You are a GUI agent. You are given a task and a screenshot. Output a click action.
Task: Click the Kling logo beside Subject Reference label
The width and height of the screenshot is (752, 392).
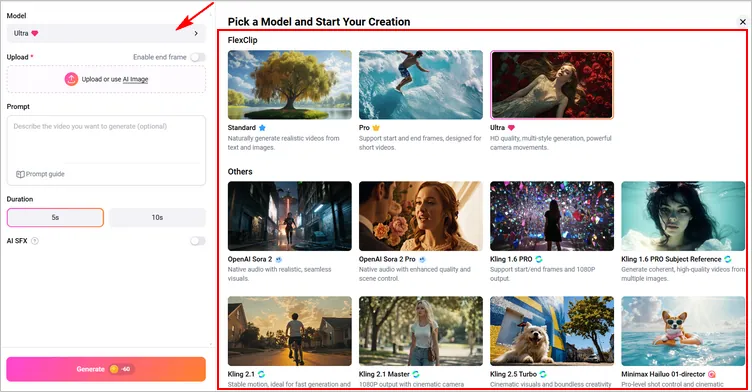coord(728,259)
